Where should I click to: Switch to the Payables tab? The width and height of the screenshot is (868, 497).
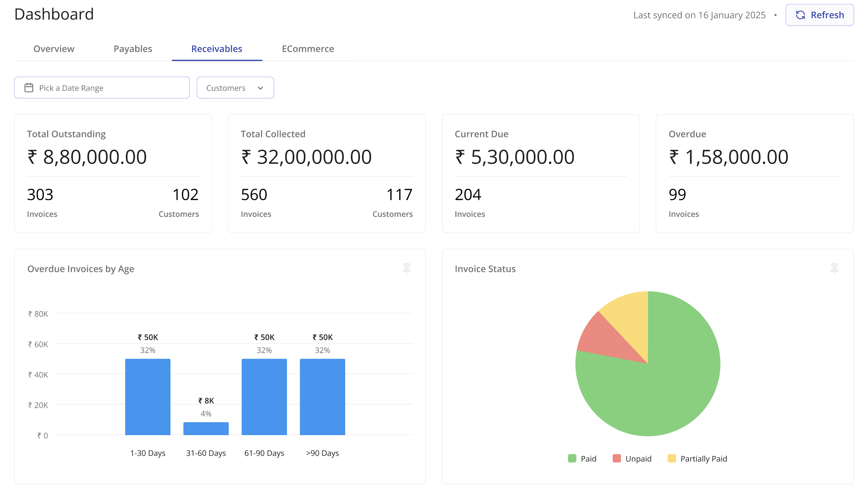(133, 49)
